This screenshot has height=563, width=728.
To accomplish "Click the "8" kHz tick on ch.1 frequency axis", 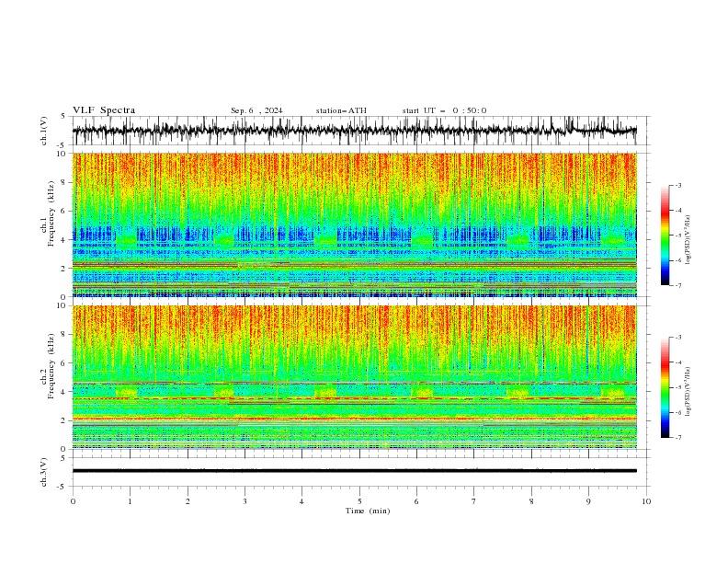I will click(x=64, y=182).
